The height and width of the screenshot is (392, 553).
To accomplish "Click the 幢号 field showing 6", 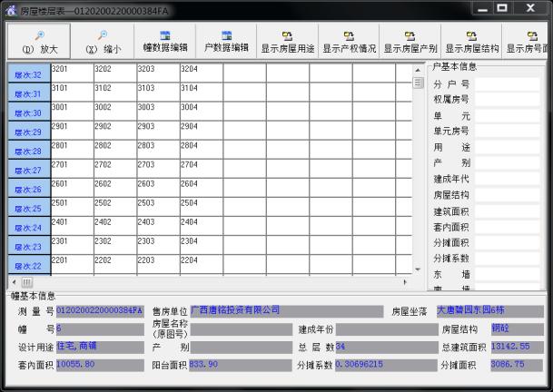I will tap(100, 329).
